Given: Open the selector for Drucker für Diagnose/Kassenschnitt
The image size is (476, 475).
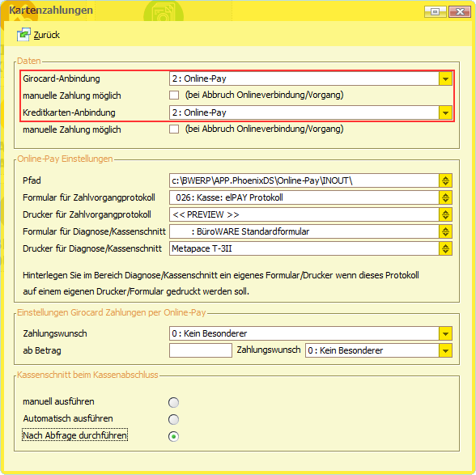Looking at the screenshot, I should [x=445, y=249].
